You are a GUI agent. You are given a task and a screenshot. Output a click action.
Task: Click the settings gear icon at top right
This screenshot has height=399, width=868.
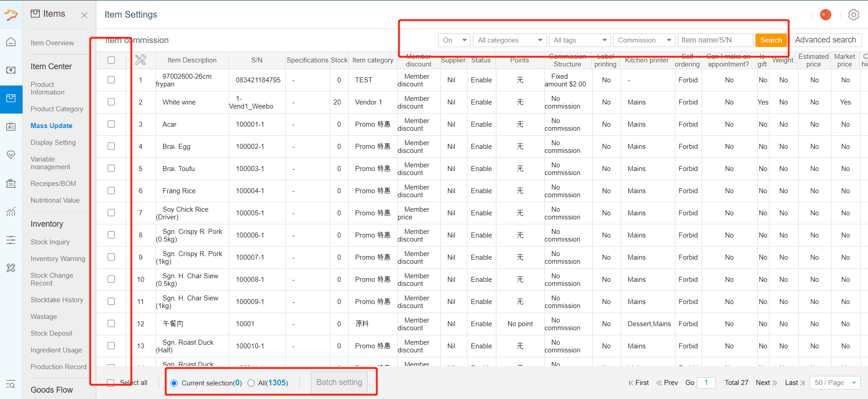tap(854, 14)
